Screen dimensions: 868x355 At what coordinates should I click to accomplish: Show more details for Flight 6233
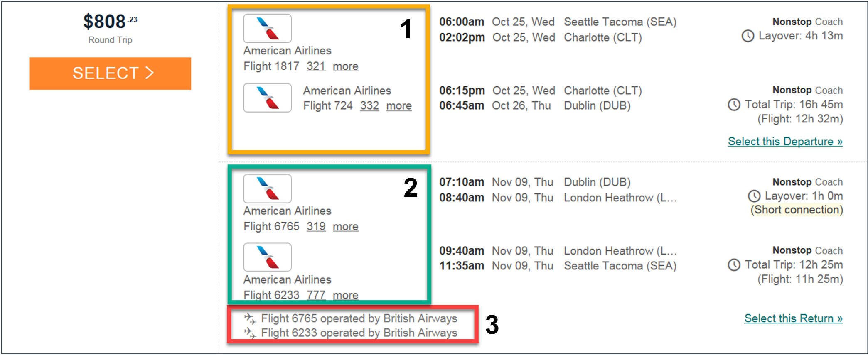[x=345, y=295]
